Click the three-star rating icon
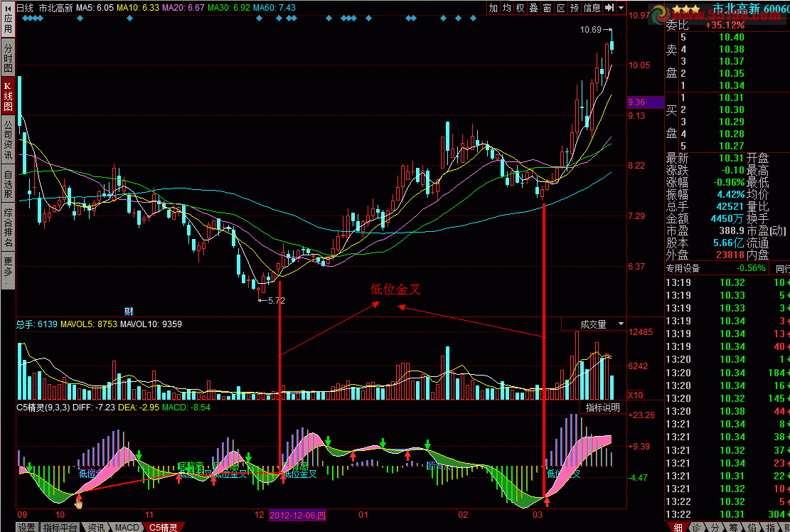The width and height of the screenshot is (790, 532). point(686,9)
